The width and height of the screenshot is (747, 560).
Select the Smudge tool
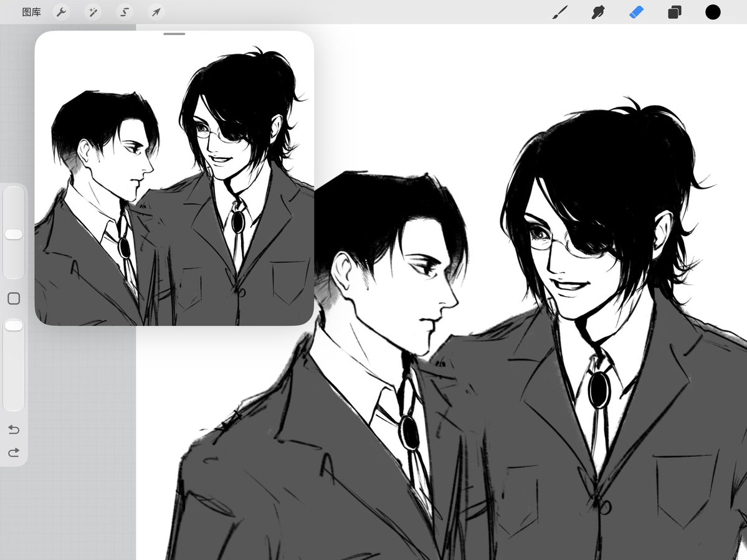pyautogui.click(x=598, y=12)
